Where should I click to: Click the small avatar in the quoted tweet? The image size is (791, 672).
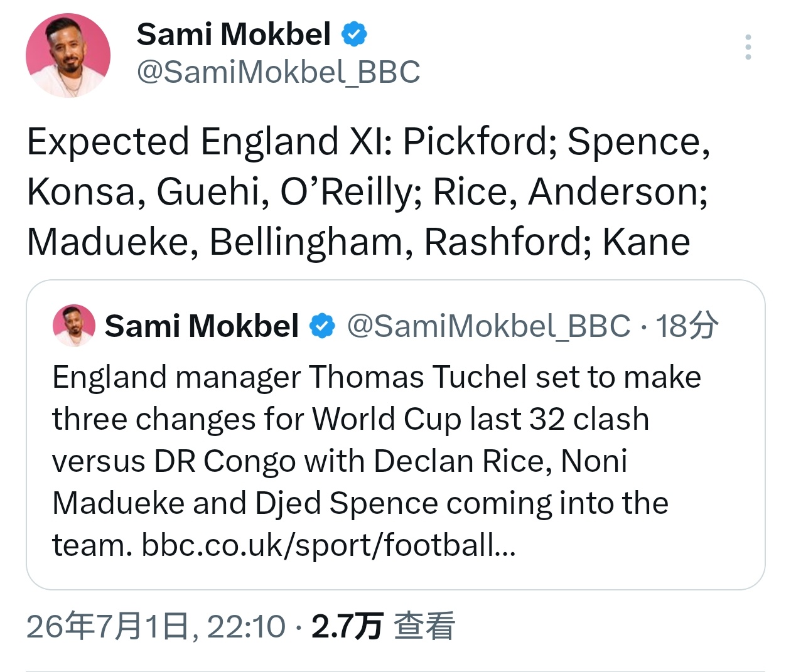(74, 326)
